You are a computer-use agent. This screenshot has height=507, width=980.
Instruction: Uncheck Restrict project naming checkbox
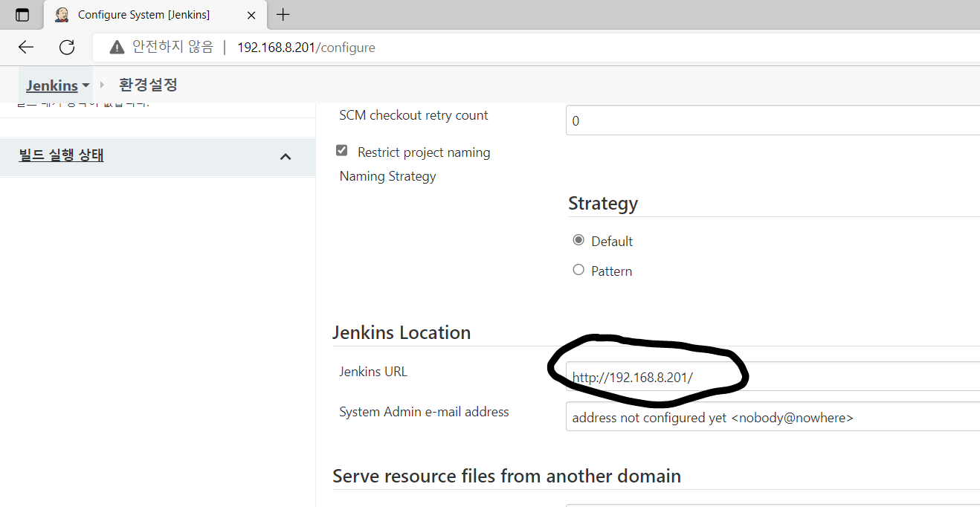(x=342, y=151)
